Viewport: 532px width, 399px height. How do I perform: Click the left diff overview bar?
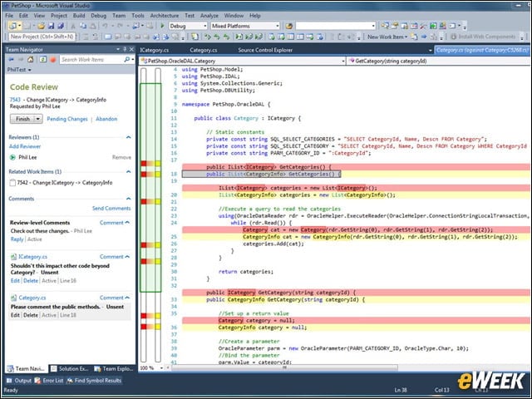click(x=144, y=214)
